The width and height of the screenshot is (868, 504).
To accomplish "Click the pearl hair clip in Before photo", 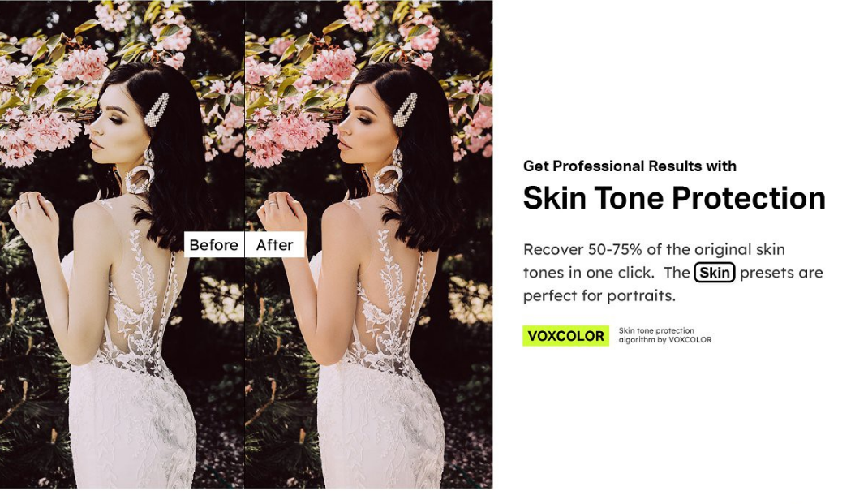I will [156, 110].
